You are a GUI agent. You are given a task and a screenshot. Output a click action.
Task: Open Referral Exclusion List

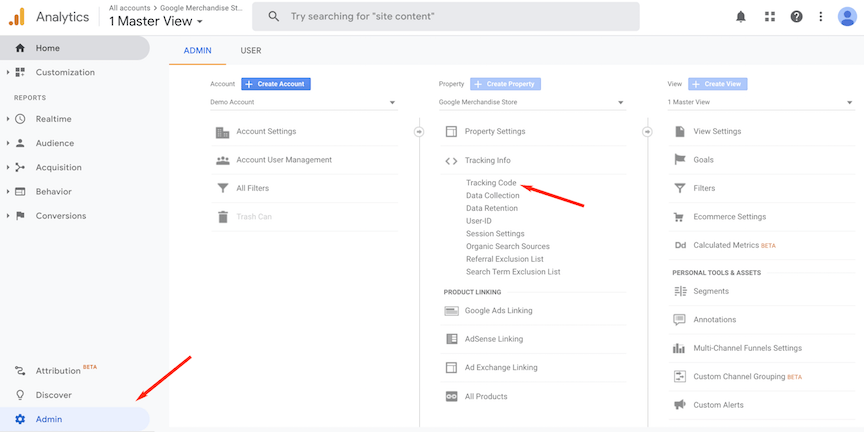click(505, 259)
